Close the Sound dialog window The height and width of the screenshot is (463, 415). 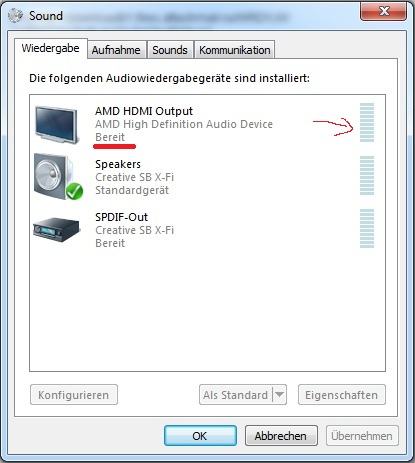tap(383, 11)
